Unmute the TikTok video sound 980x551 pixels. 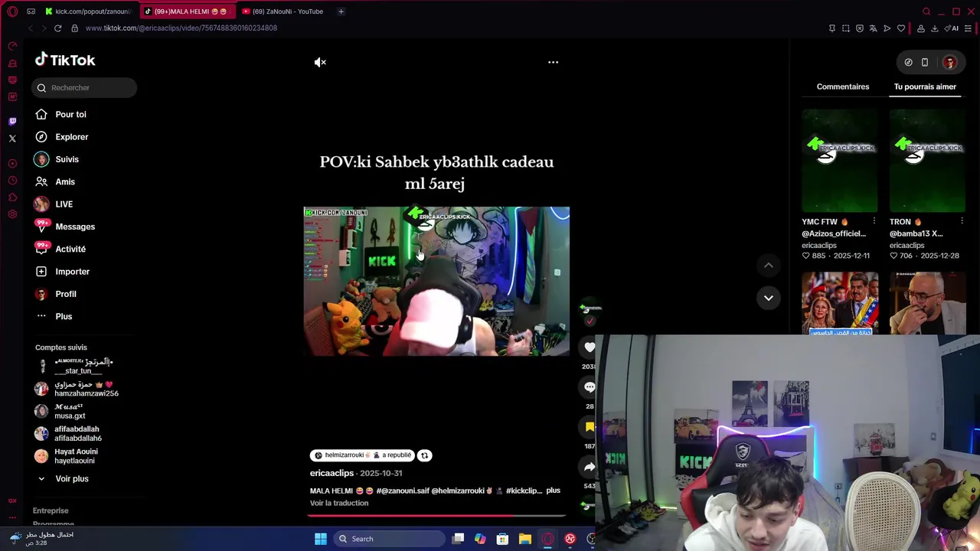320,62
